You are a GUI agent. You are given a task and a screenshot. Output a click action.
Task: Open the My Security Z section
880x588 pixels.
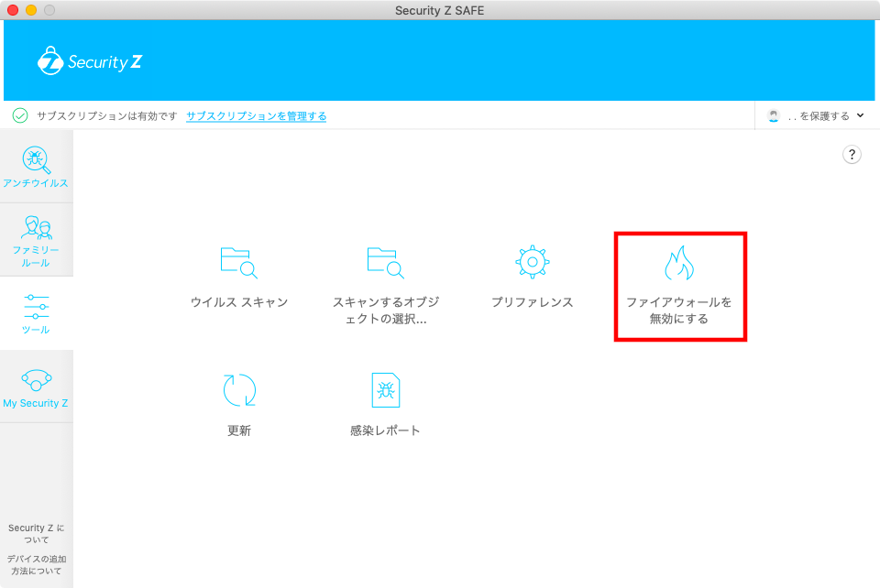click(36, 387)
